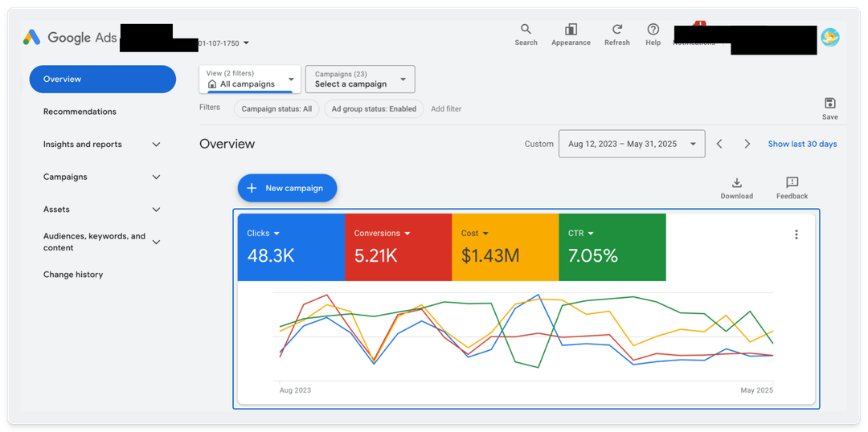This screenshot has height=432, width=868.
Task: Open the custom date range picker
Action: coord(632,144)
